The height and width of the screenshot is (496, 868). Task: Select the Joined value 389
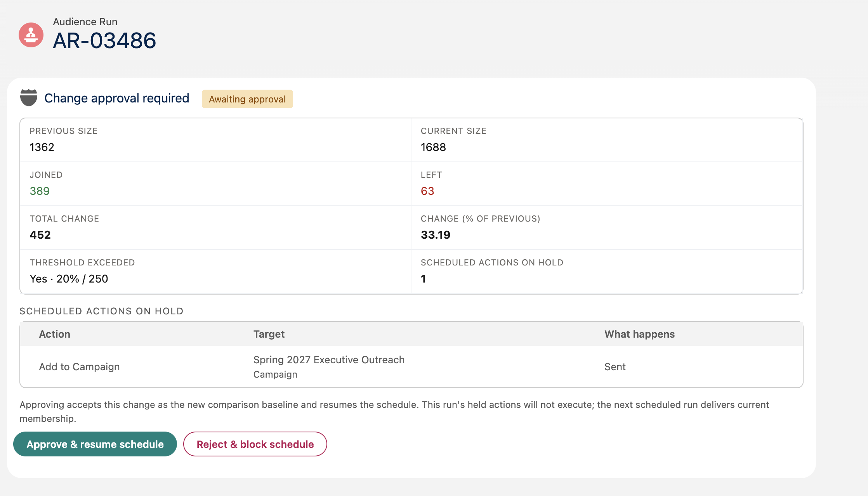40,191
